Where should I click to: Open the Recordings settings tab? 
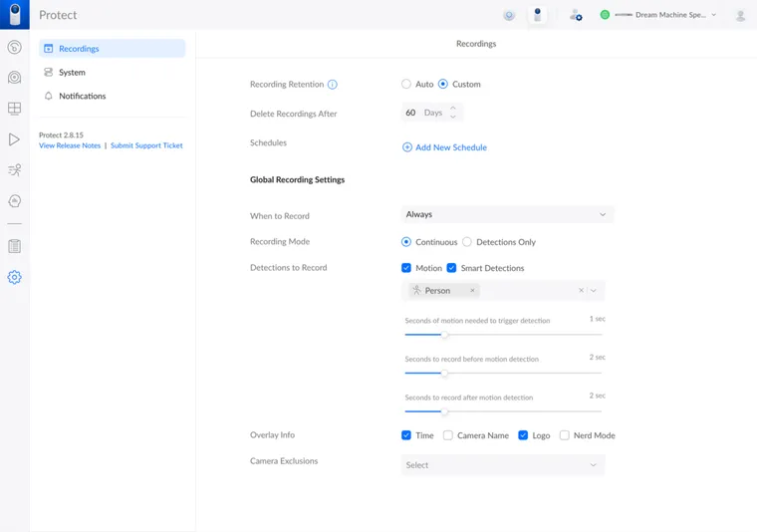pyautogui.click(x=112, y=48)
